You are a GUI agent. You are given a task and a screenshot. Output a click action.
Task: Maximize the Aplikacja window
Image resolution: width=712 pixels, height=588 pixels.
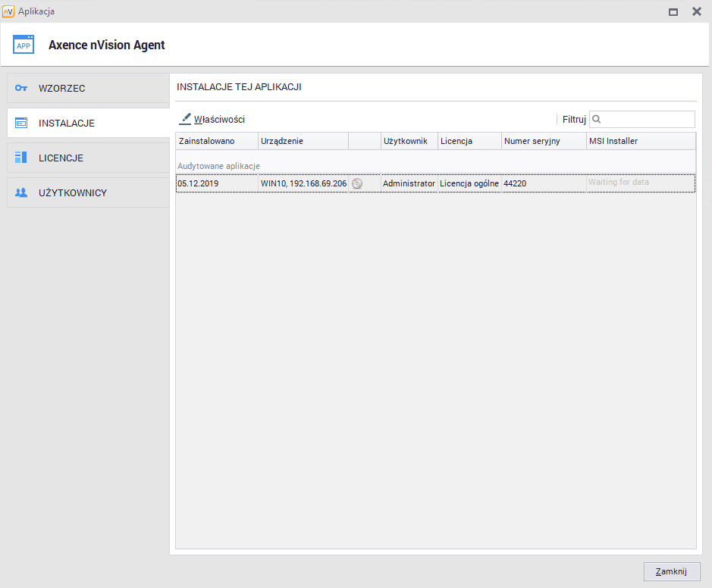(x=673, y=11)
